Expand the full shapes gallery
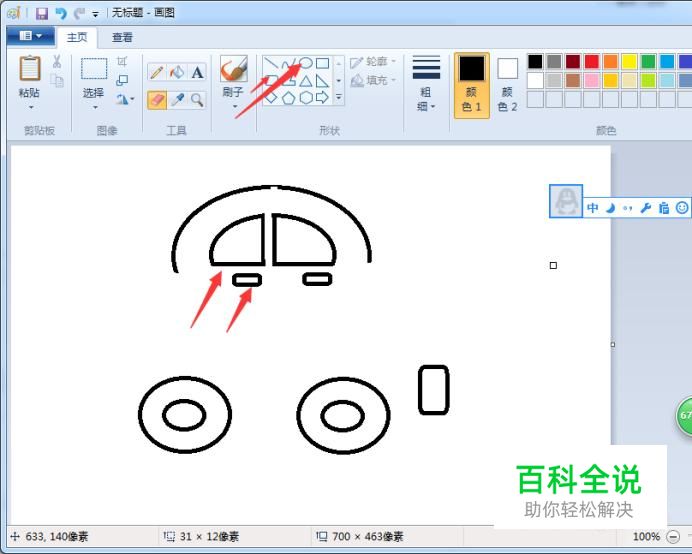692x554 pixels. coord(339,97)
